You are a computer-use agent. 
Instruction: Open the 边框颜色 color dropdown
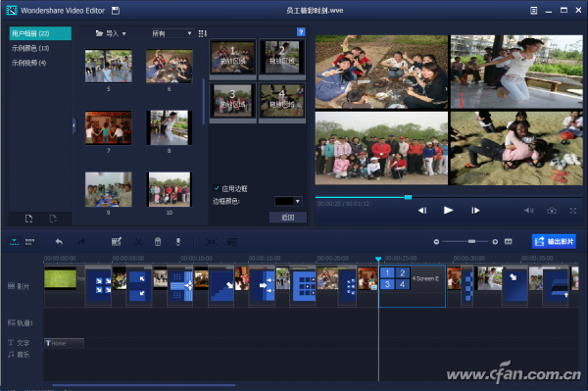288,201
